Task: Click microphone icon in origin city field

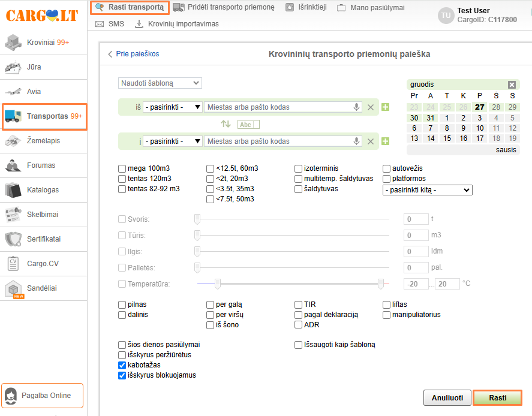Action: click(x=357, y=107)
